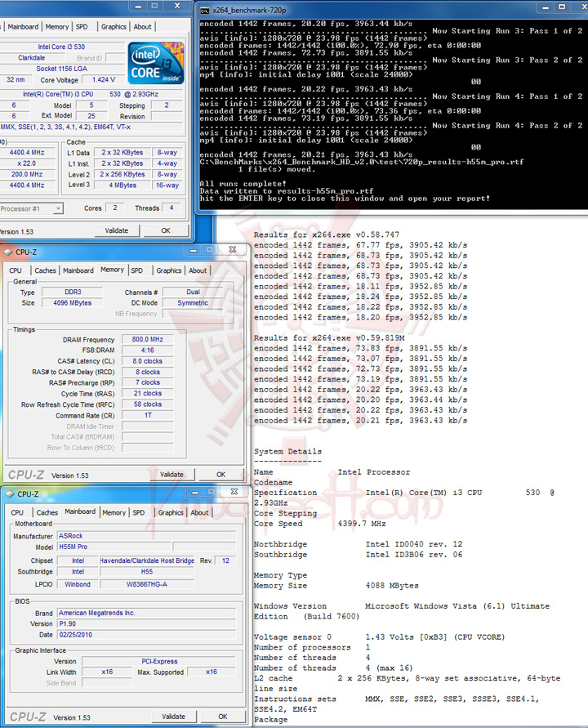Select active Mainboard tab in bottom window
588x728 pixels.
pyautogui.click(x=80, y=511)
